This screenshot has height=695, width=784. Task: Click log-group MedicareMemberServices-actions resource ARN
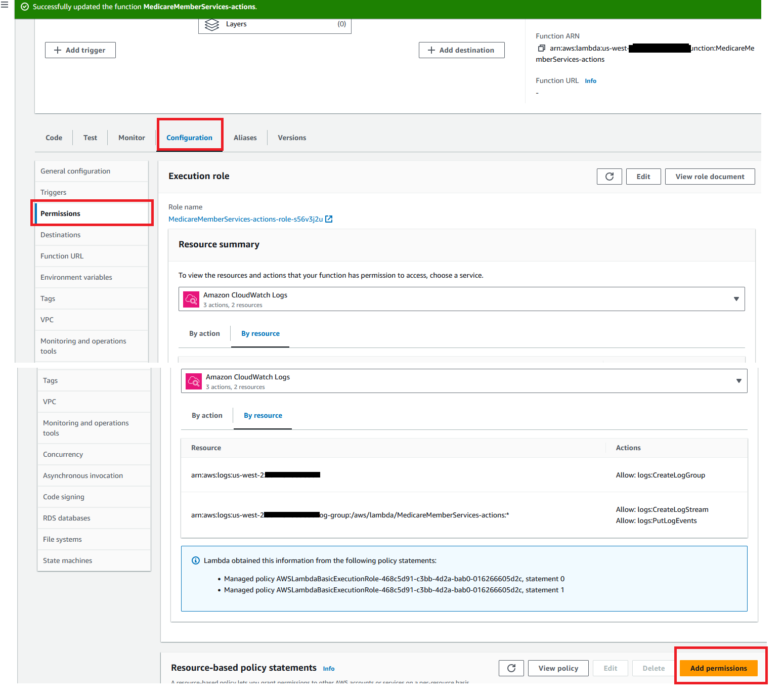(350, 515)
